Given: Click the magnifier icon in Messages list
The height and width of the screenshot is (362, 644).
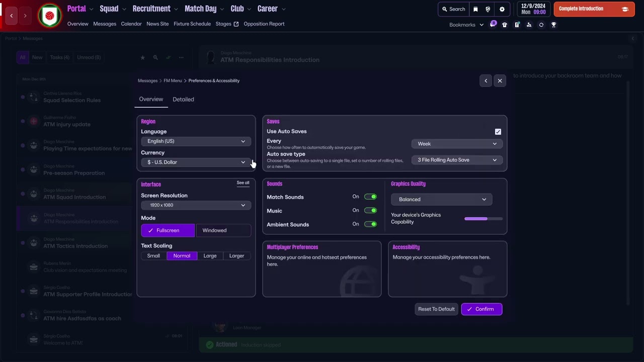Looking at the screenshot, I should coord(155,57).
